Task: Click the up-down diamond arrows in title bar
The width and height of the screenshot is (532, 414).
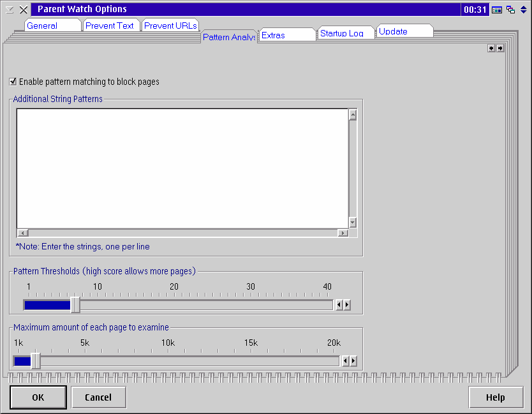Action: [x=523, y=10]
